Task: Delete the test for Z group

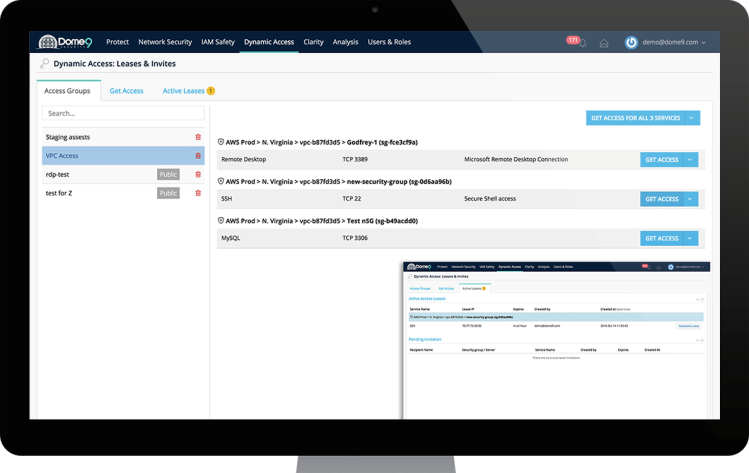Action: [x=198, y=193]
